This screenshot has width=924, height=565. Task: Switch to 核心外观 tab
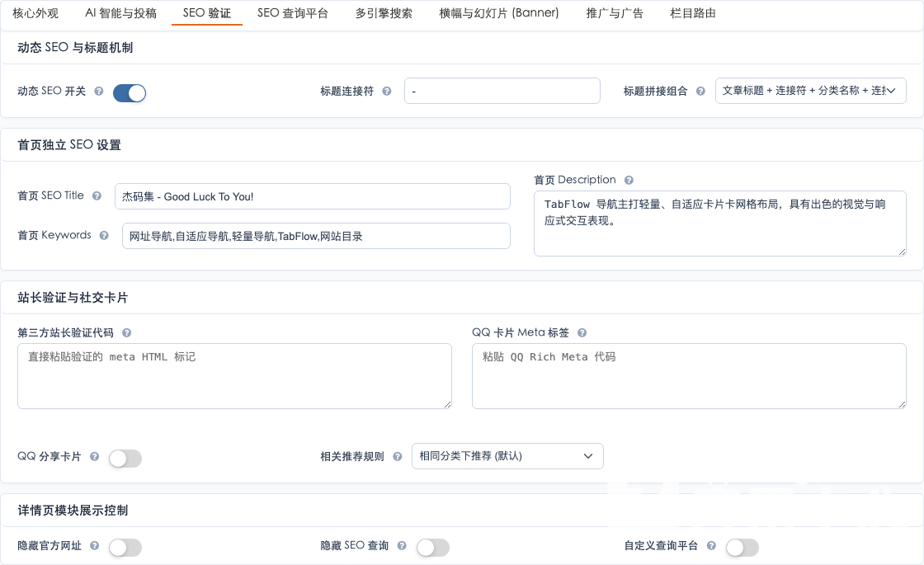35,13
